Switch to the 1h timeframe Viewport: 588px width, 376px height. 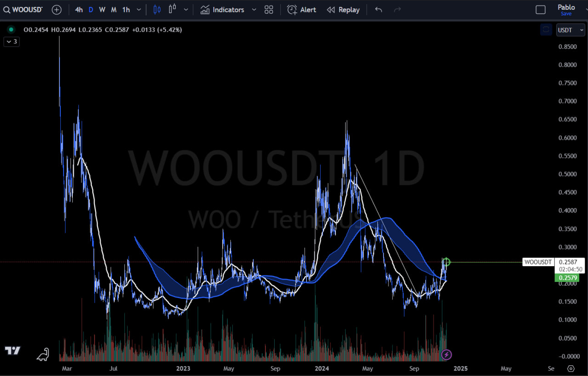click(126, 9)
